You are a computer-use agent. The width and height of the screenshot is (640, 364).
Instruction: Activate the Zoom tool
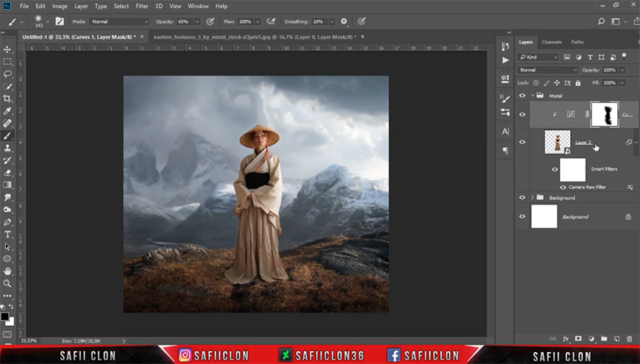coord(7,283)
